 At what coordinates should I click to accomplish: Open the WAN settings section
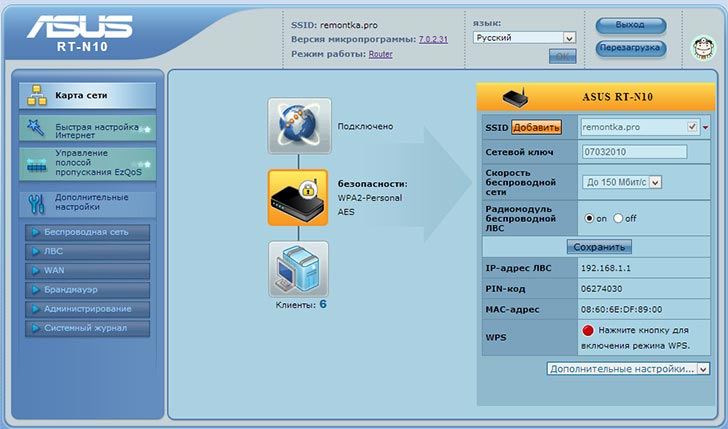tap(88, 271)
